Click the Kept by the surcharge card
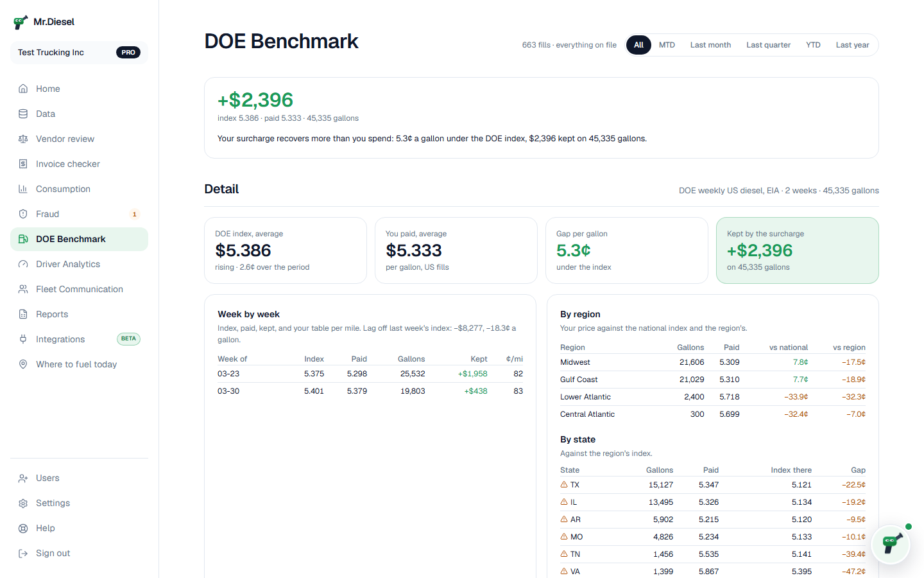The height and width of the screenshot is (578, 924). point(797,250)
